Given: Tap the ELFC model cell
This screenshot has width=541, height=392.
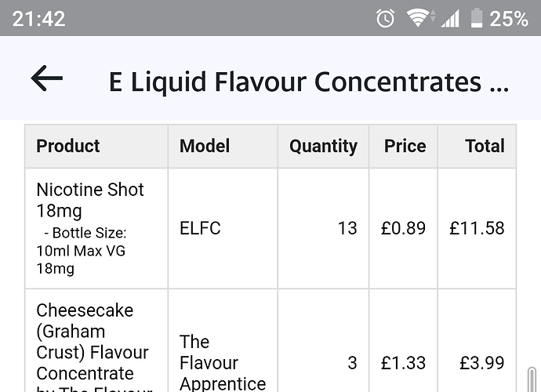Looking at the screenshot, I should [x=200, y=228].
